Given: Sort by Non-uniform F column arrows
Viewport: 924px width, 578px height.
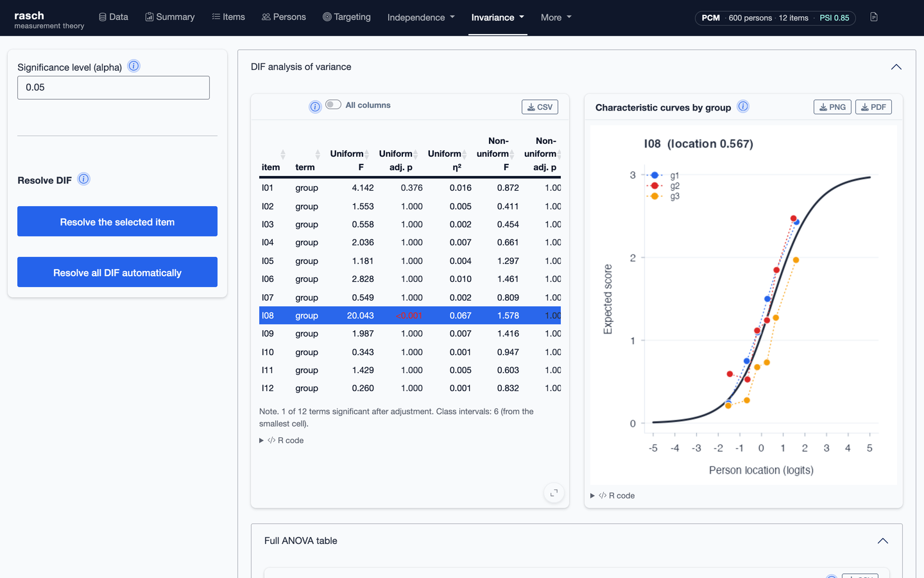Looking at the screenshot, I should (x=512, y=154).
